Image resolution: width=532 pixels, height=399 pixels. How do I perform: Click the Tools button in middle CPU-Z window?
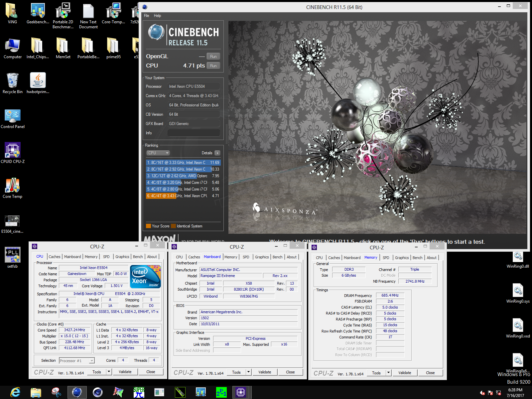click(x=236, y=372)
